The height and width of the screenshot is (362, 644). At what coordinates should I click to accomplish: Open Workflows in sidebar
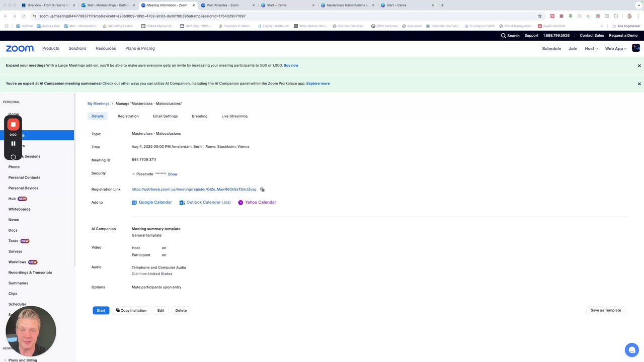click(x=17, y=262)
